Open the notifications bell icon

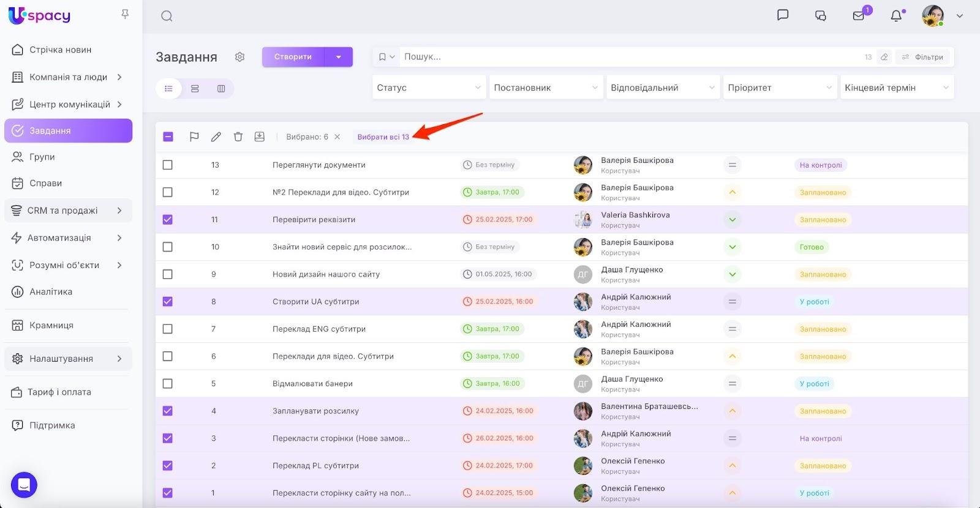click(x=896, y=16)
